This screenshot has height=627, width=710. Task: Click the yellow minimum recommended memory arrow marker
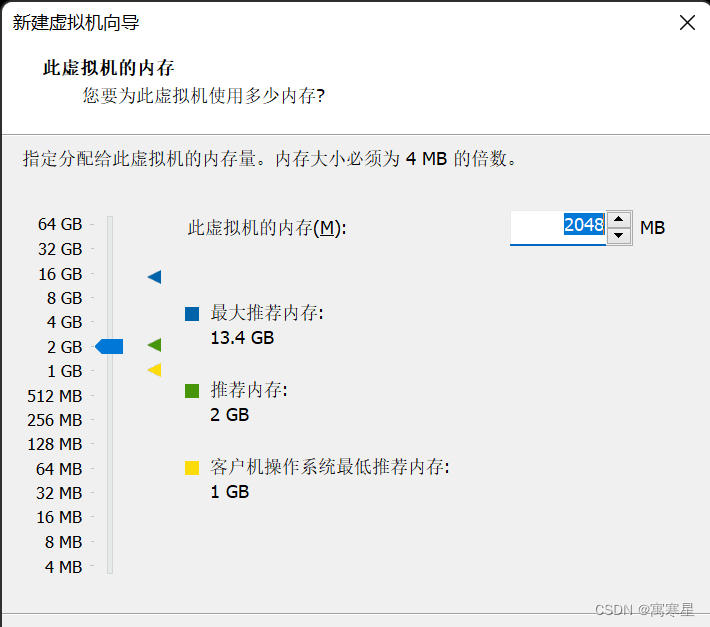pos(155,370)
